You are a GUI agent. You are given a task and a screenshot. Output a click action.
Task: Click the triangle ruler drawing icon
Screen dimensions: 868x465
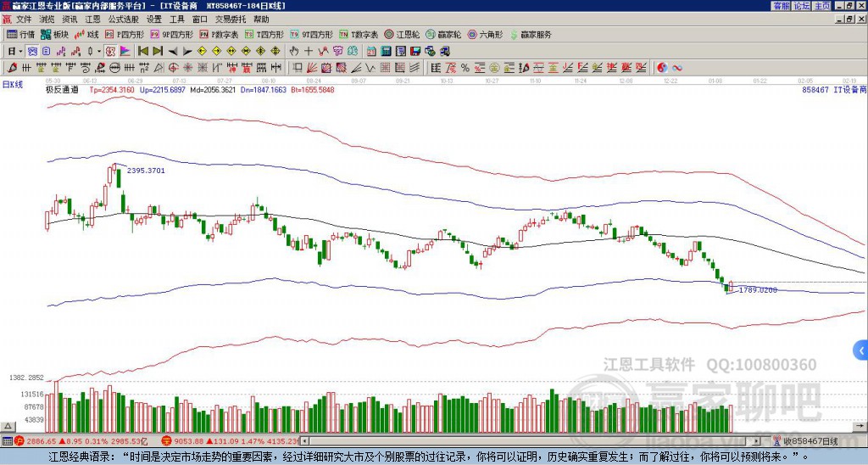pyautogui.click(x=159, y=68)
